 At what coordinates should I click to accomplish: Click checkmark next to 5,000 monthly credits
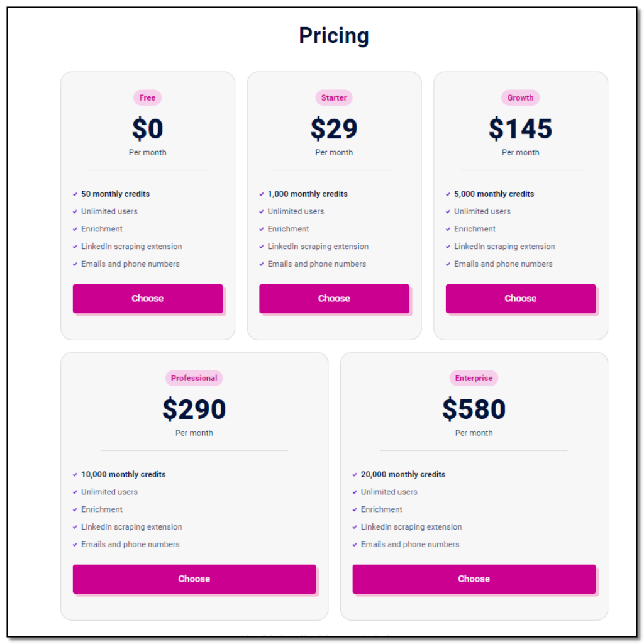(448, 194)
